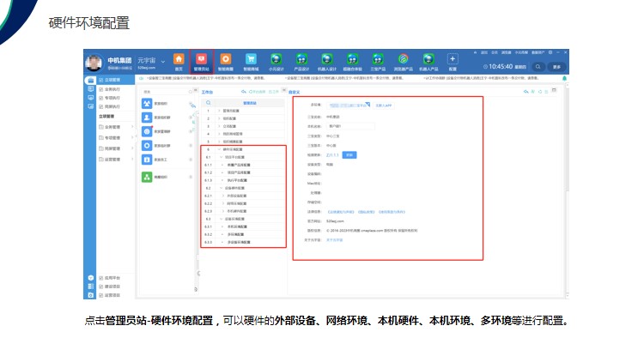This screenshot has height=362, width=644.
Task: Click the 自定义 tab header
Action: click(294, 92)
